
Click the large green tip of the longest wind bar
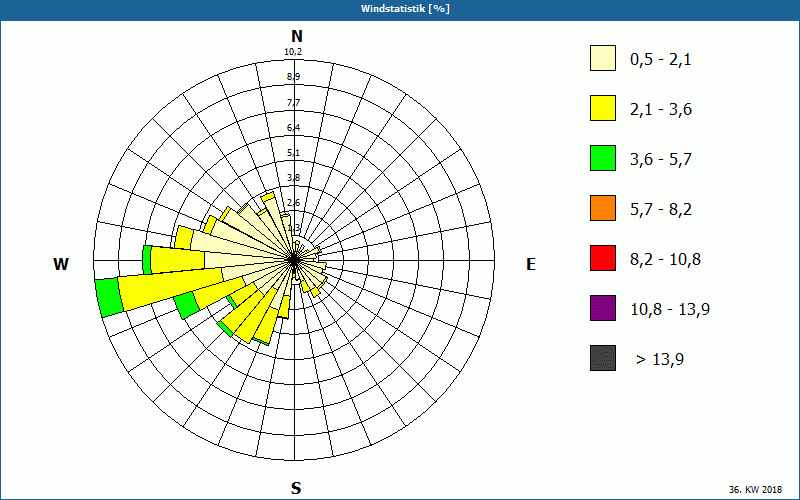click(x=109, y=297)
